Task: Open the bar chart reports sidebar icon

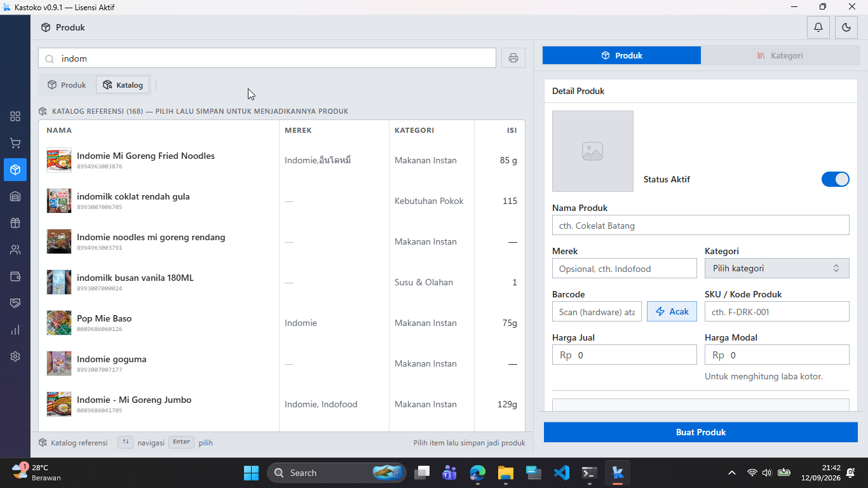Action: (x=15, y=330)
